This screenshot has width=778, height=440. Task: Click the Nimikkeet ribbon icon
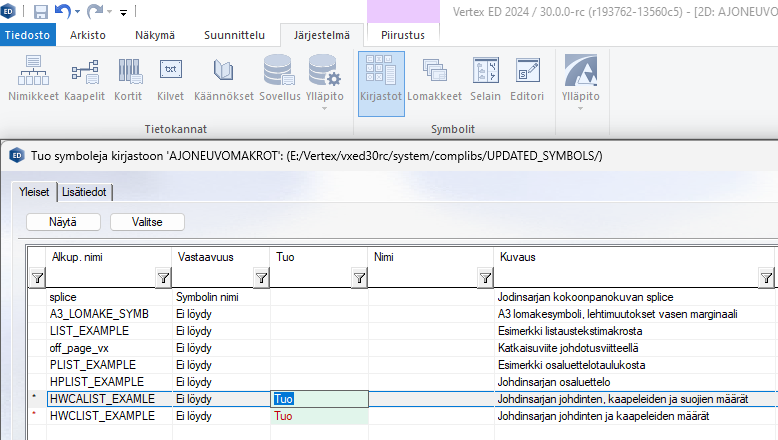point(32,78)
